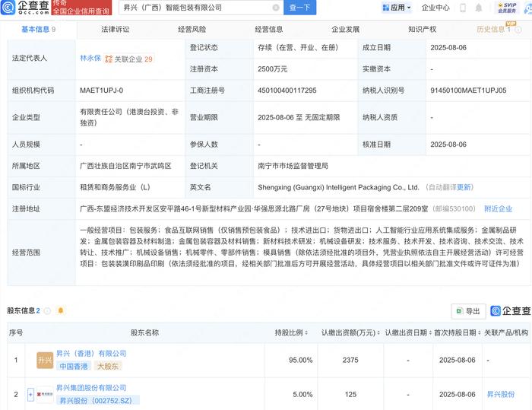Select shareholding value 5.00%
Image resolution: width=532 pixels, height=410 pixels.
click(302, 394)
